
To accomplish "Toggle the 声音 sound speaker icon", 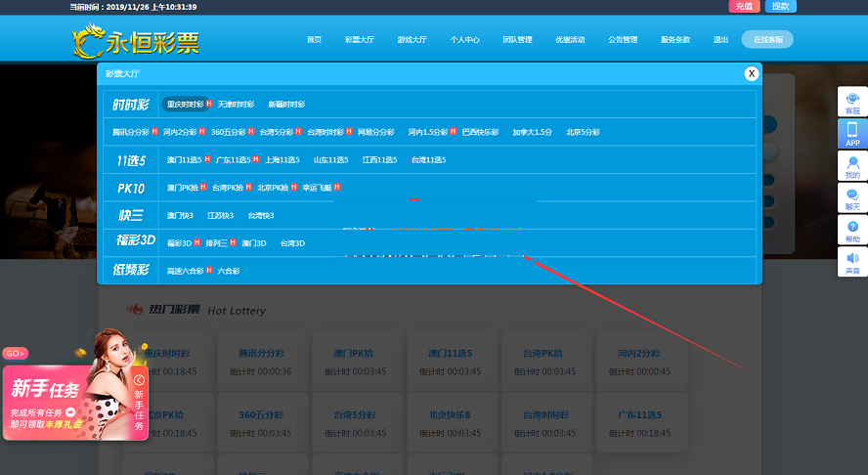I will click(x=852, y=262).
